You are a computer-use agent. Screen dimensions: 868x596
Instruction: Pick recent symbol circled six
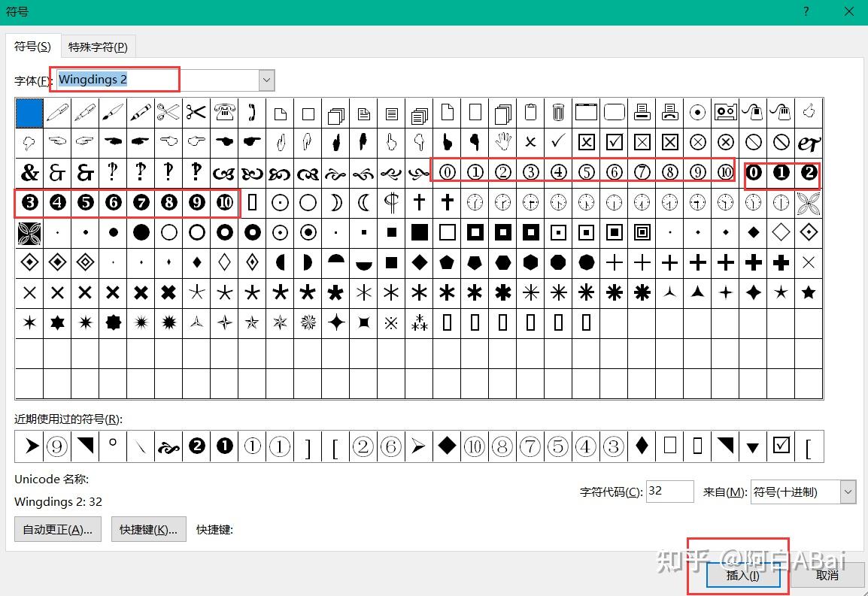tap(391, 446)
